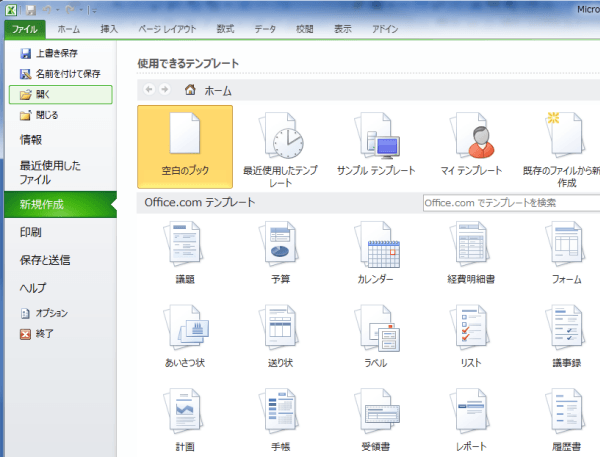Open the 予算 template category
Viewport: 600px width, 457px height.
(281, 245)
